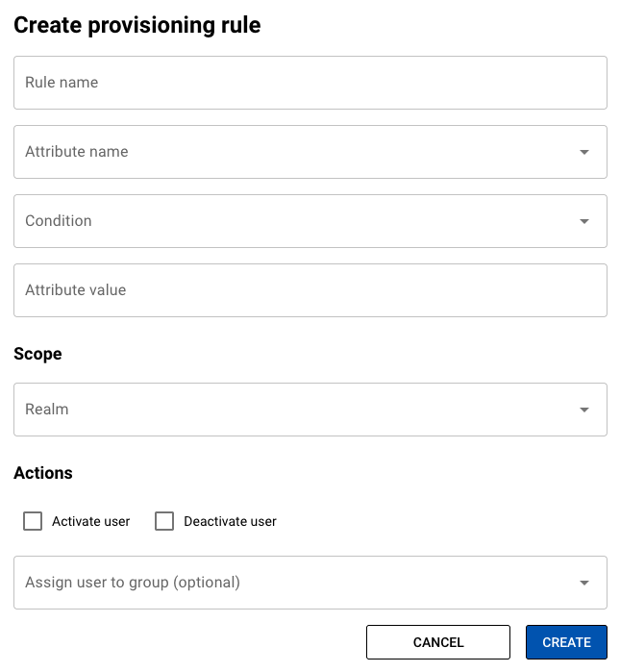Image resolution: width=620 pixels, height=672 pixels.
Task: Click the Attribute name dropdown arrow icon
Action: tap(584, 152)
